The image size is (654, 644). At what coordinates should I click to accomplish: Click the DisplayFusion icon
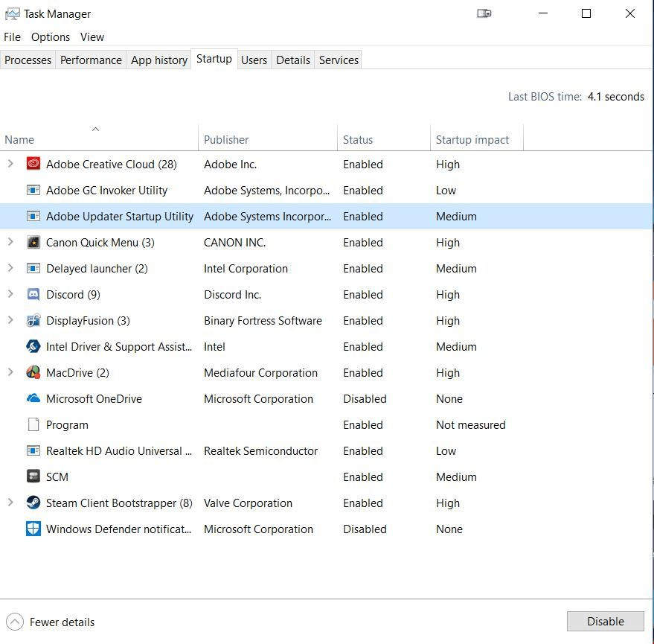pyautogui.click(x=33, y=320)
